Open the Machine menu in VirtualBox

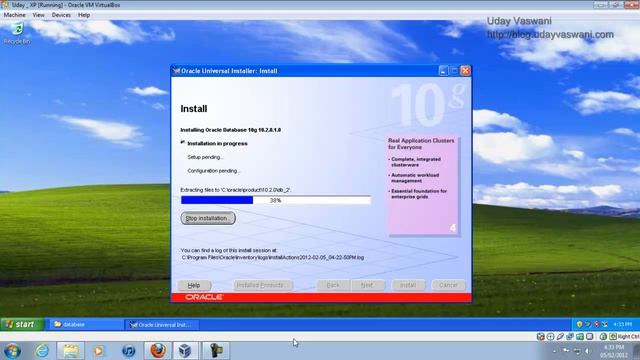(x=14, y=15)
